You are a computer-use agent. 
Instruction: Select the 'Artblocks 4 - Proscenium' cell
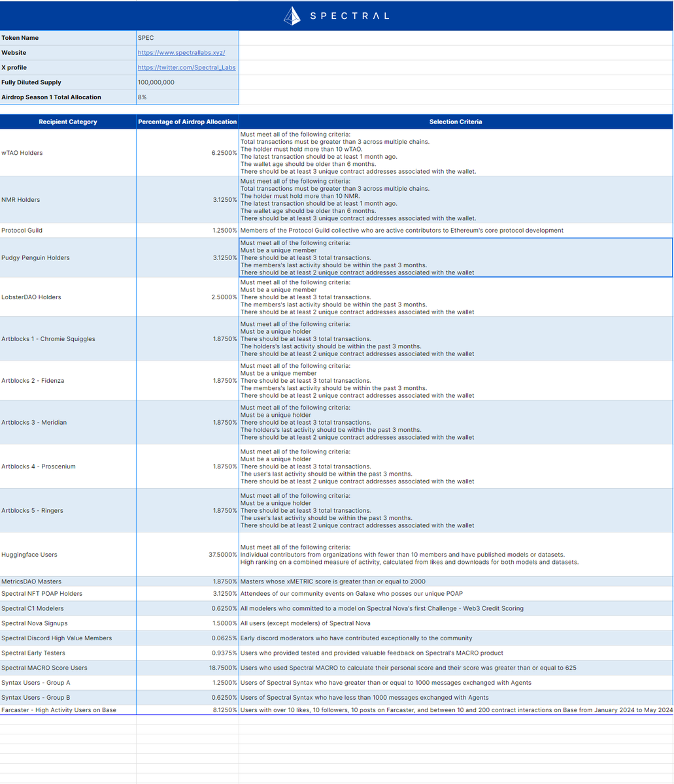tap(68, 466)
